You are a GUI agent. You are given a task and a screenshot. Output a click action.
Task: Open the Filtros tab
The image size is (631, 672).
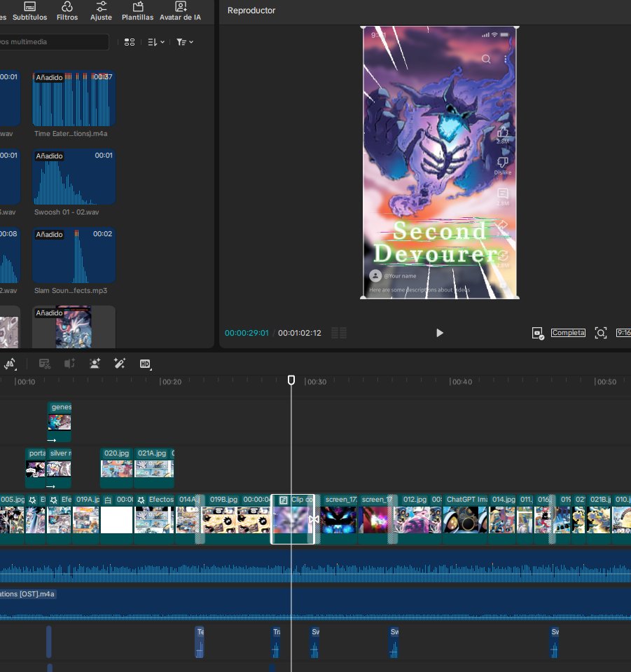click(x=67, y=11)
